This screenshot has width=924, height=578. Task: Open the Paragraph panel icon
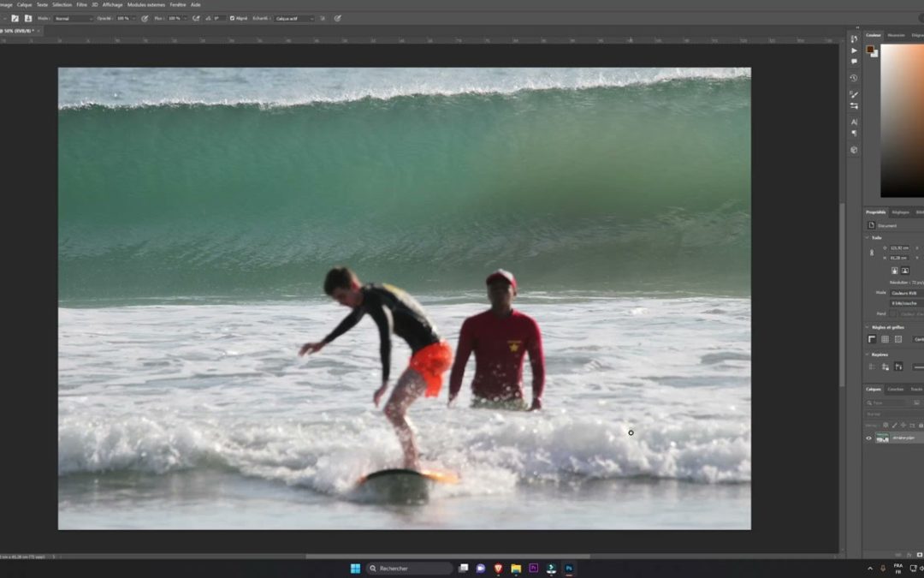point(854,134)
